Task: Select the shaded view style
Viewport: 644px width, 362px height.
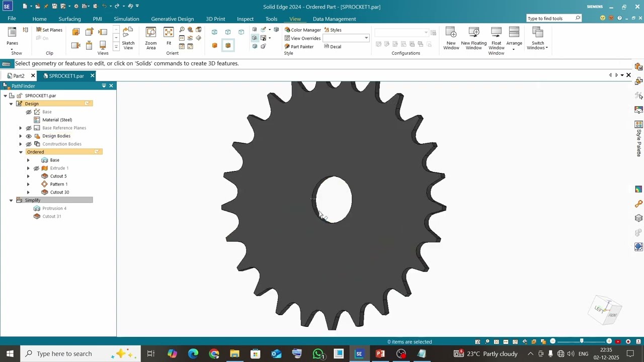Action: 214,46
